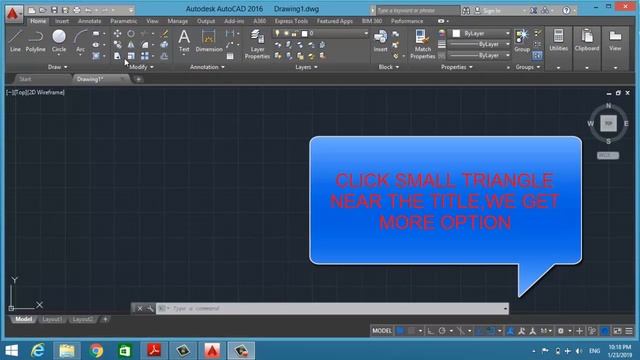Screen dimensions: 640x360
Task: Open the Utilities panel
Action: click(x=558, y=41)
